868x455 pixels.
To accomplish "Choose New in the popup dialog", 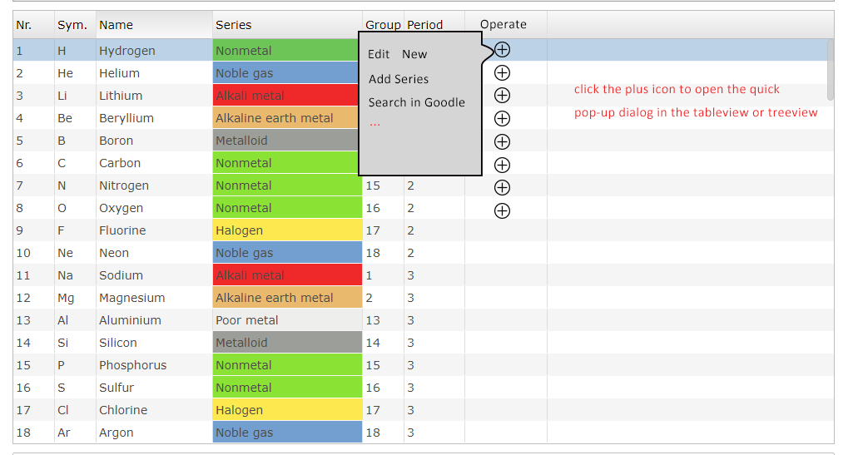I will click(x=414, y=54).
